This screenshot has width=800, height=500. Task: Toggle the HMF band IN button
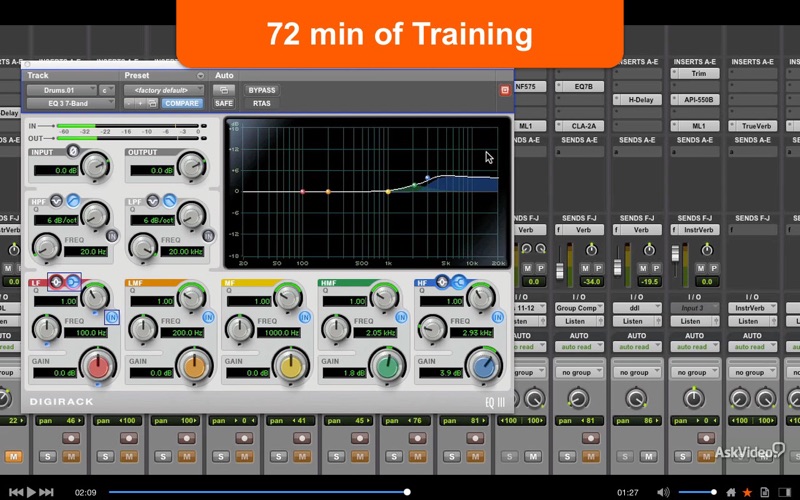coord(401,317)
